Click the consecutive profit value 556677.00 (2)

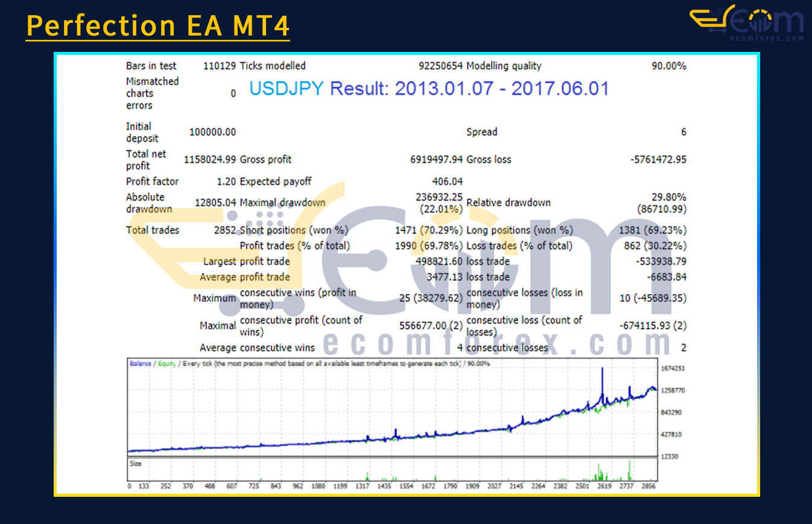coord(431,326)
